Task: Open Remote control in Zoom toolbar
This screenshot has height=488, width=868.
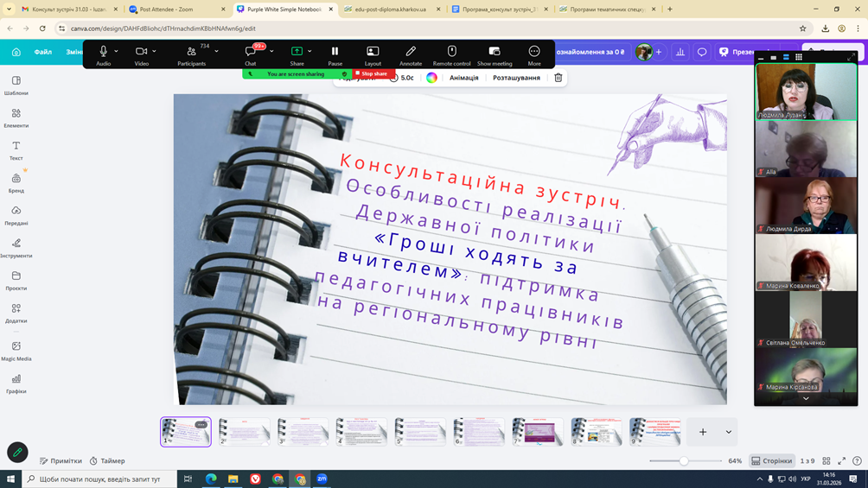Action: [451, 54]
